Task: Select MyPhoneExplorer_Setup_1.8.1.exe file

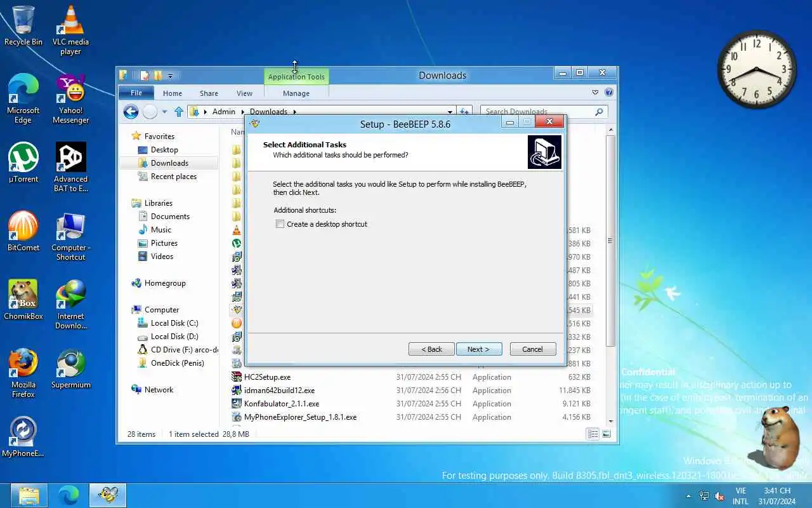Action: [300, 417]
